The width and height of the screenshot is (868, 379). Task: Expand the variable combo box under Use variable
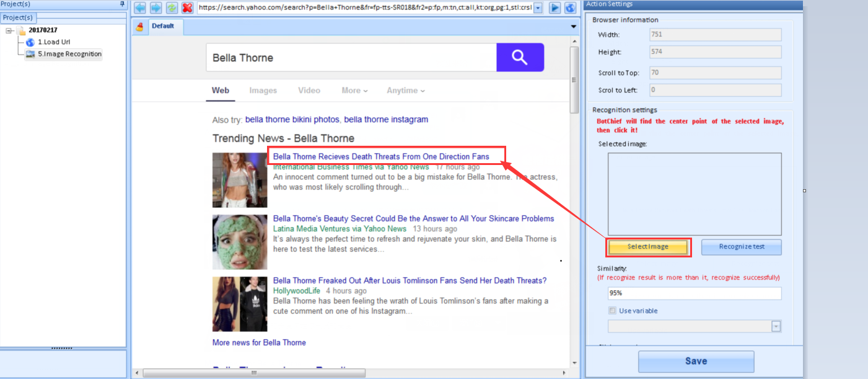776,326
